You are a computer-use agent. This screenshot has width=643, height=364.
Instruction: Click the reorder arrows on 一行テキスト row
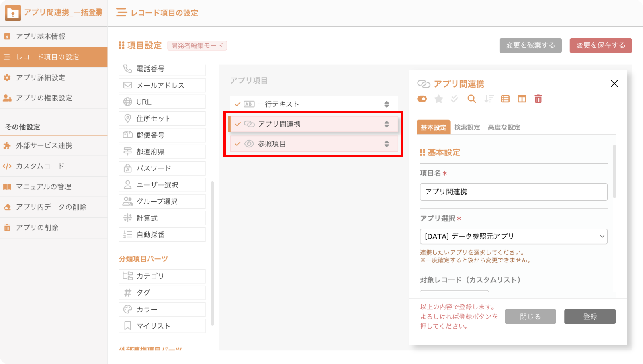click(x=387, y=104)
